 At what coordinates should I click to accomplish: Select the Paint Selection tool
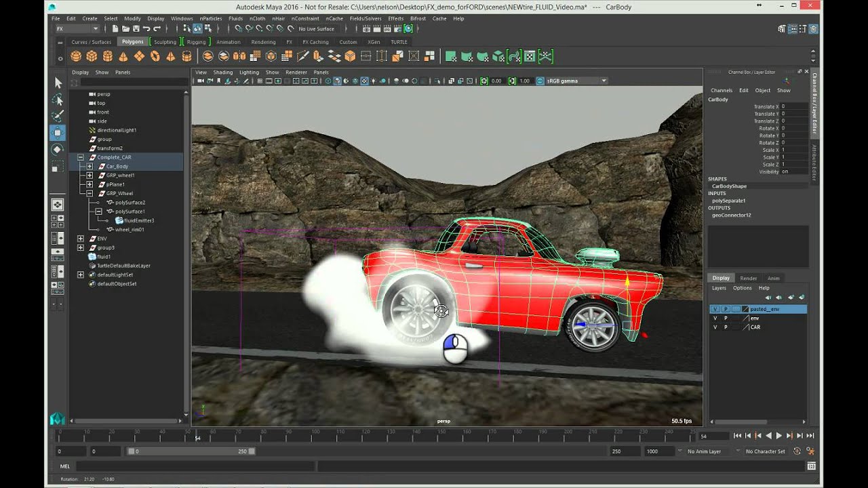tap(58, 116)
